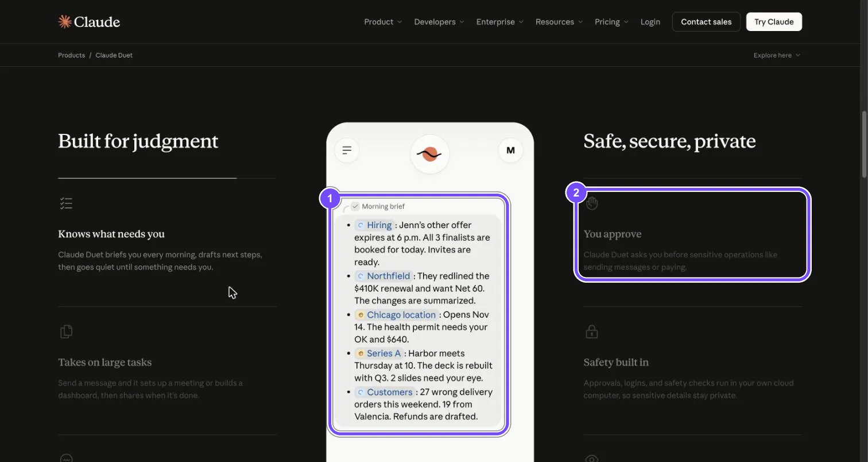
Task: Open the Resources nav menu
Action: pyautogui.click(x=559, y=22)
